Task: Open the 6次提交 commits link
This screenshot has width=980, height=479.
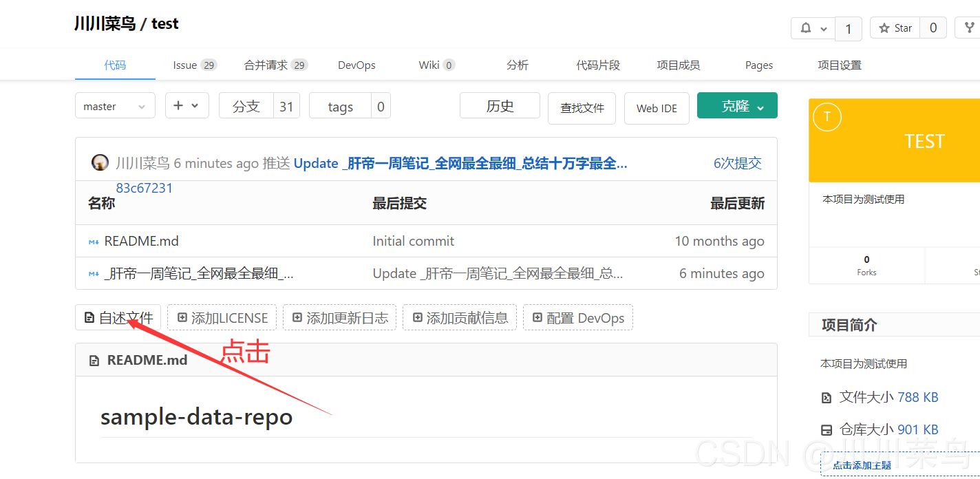Action: 737,163
